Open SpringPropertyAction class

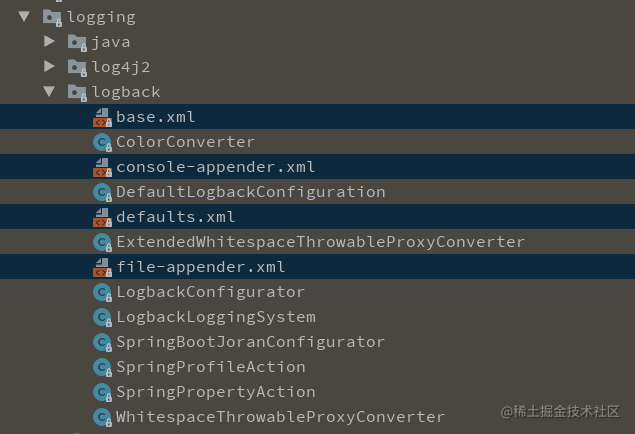(215, 392)
